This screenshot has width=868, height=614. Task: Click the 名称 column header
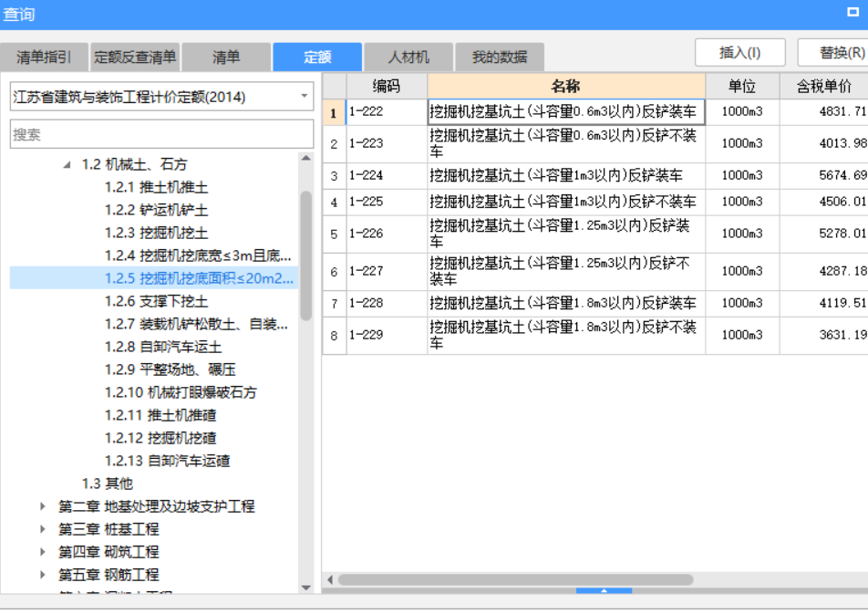click(565, 86)
